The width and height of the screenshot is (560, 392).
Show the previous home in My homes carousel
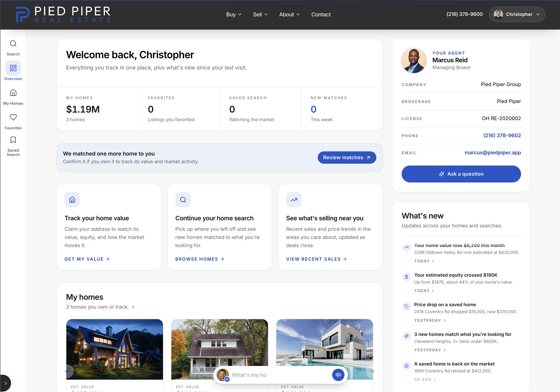(67, 371)
